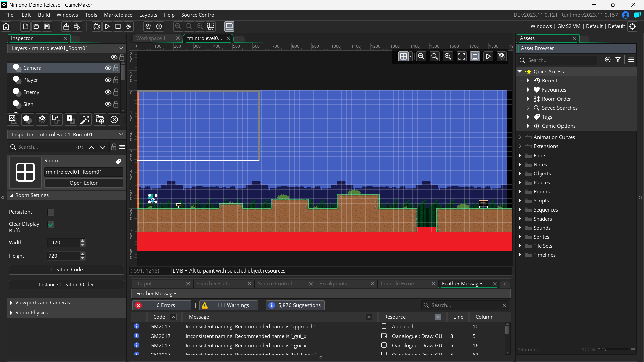Image resolution: width=644 pixels, height=362 pixels.
Task: Click the Creation Code button
Action: coord(66,270)
